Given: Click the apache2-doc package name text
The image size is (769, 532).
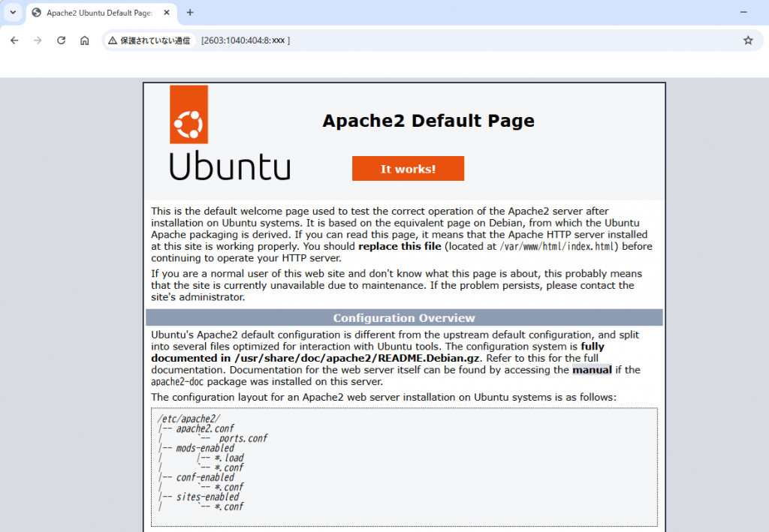Looking at the screenshot, I should [177, 382].
